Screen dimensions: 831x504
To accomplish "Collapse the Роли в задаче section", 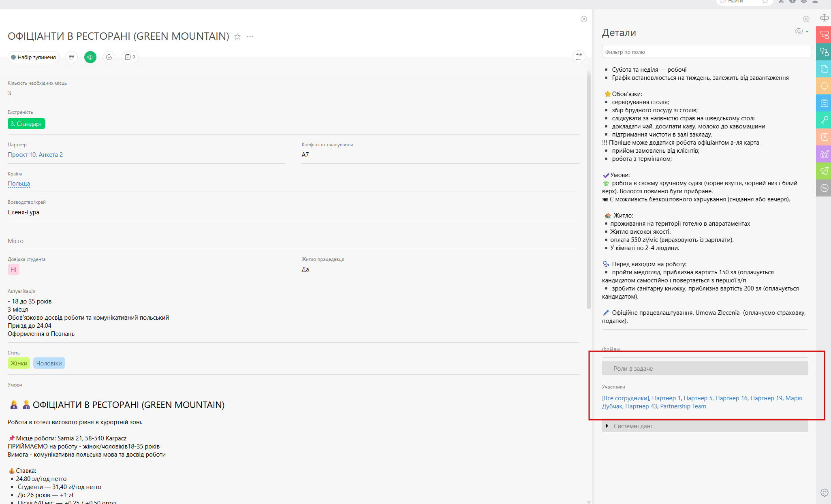I will (x=633, y=368).
